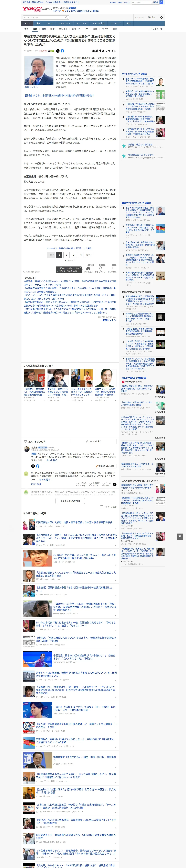Click 白鳥浩 commenter avatar
186x868 pixels.
coord(26,449)
